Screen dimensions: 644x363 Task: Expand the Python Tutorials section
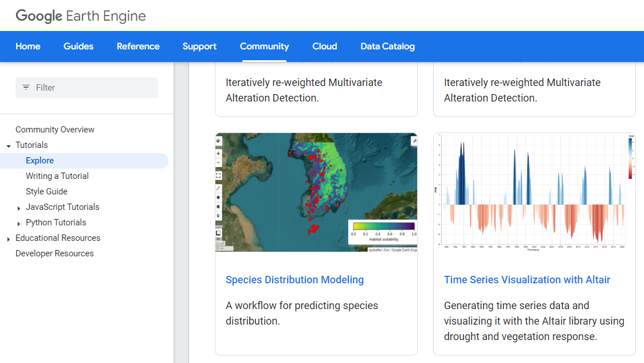[18, 223]
